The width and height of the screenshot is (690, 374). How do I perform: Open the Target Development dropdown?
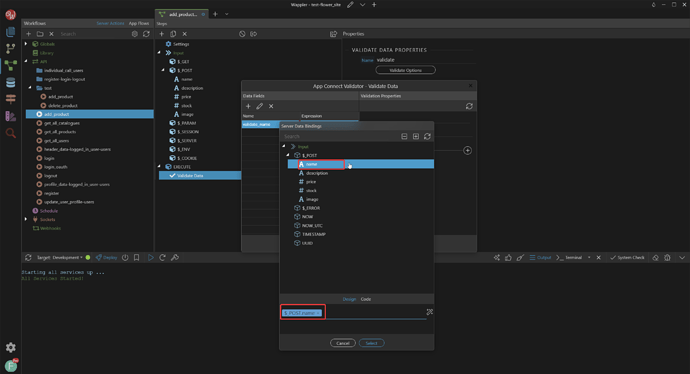click(59, 257)
